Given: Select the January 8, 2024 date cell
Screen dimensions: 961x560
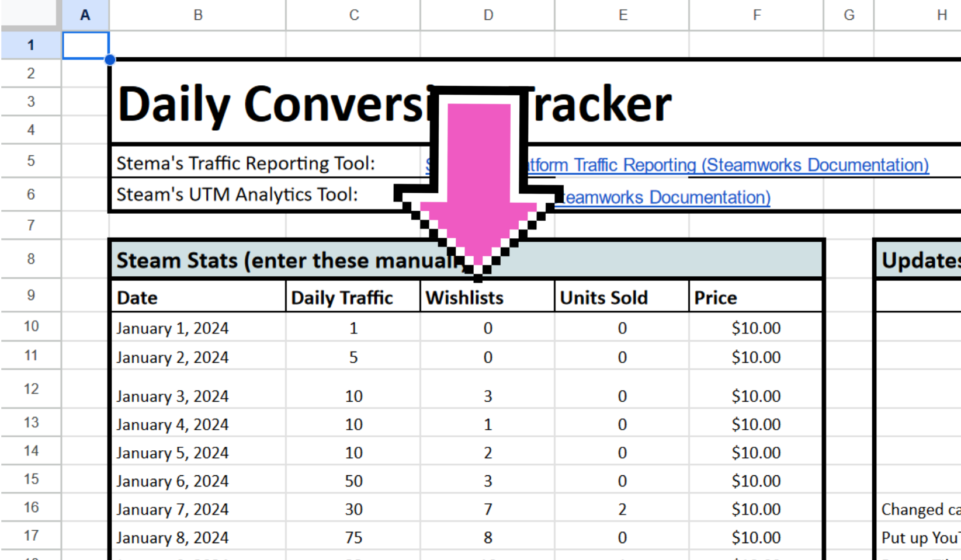Looking at the screenshot, I should tap(198, 537).
